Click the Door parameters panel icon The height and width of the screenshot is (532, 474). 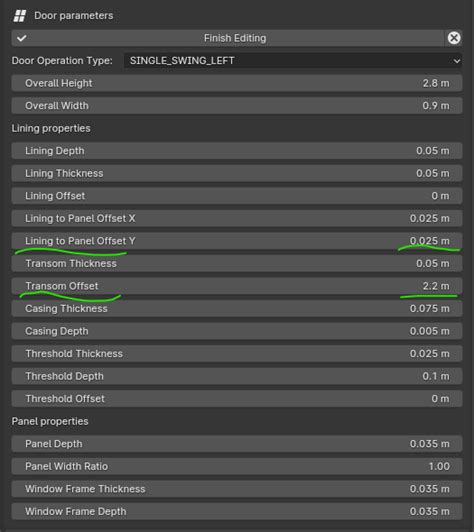click(19, 16)
